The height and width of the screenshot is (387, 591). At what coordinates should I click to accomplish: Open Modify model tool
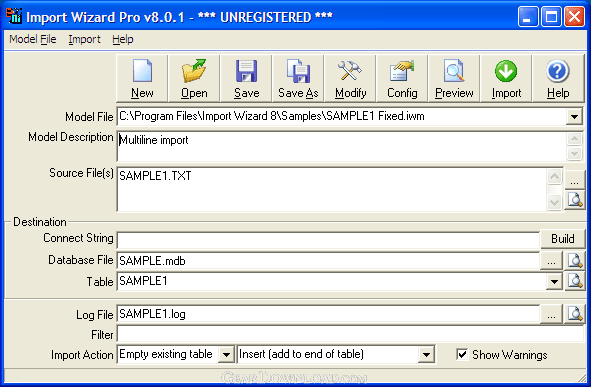(350, 78)
